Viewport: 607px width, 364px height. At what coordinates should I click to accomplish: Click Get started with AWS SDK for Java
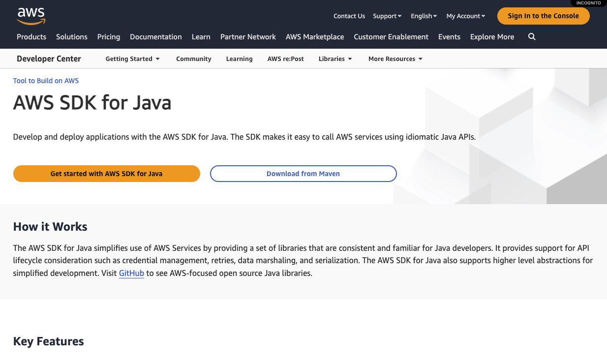[x=107, y=174]
